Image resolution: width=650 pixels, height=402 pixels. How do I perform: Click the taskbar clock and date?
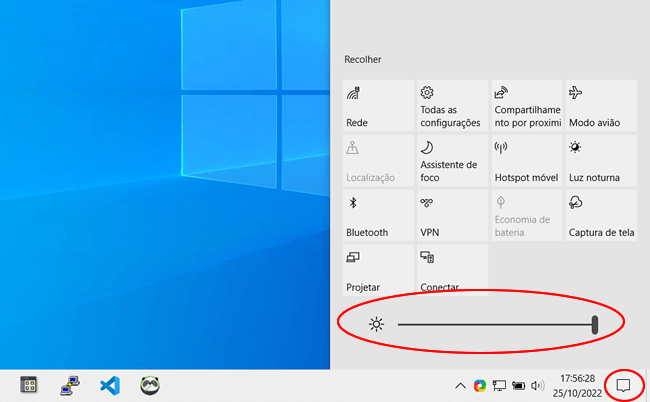(x=578, y=385)
